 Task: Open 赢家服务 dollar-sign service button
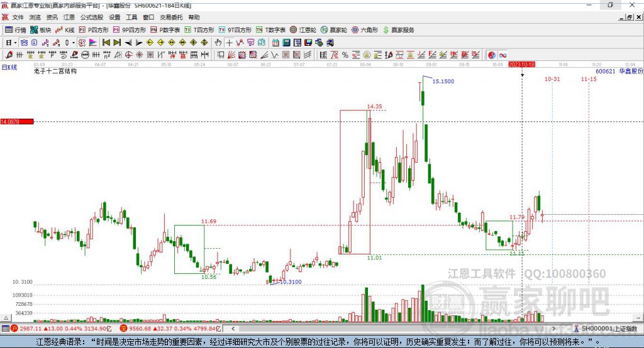tap(398, 30)
